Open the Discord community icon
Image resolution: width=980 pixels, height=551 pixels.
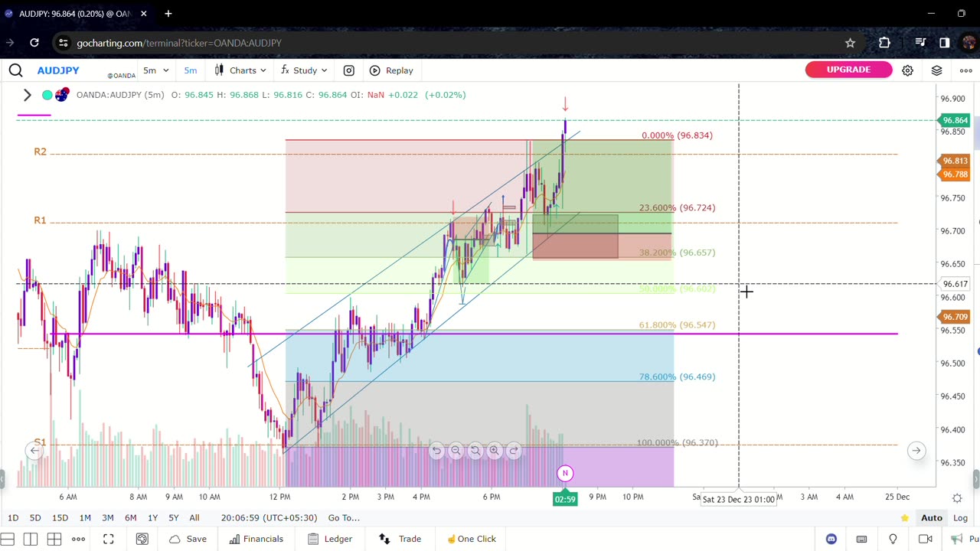831,539
